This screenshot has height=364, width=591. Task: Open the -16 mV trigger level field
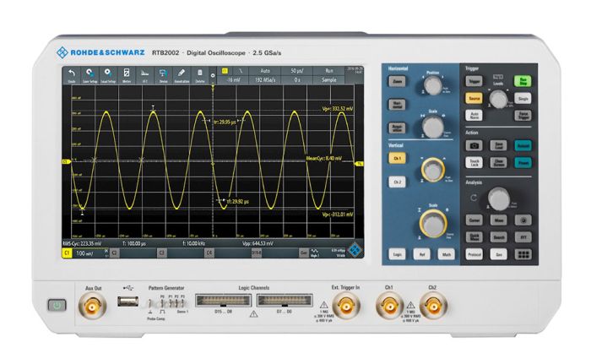(x=233, y=80)
